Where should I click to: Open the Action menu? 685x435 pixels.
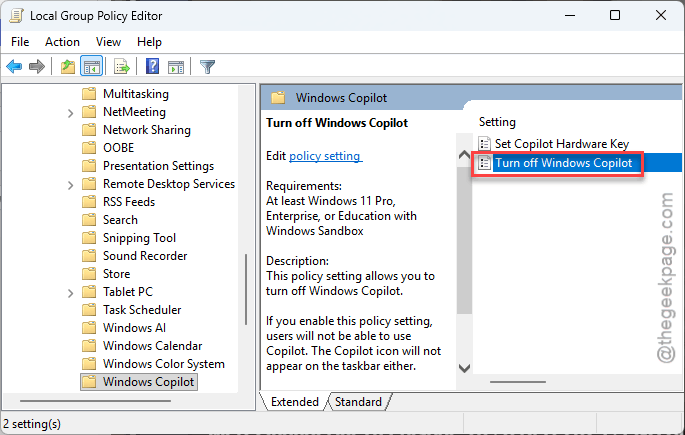click(62, 42)
